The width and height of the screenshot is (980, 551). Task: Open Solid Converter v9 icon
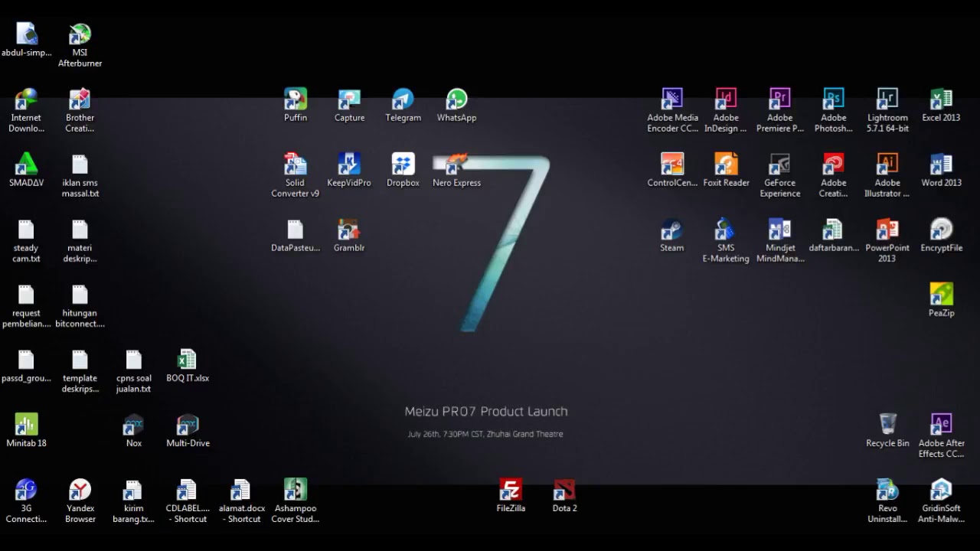point(296,165)
